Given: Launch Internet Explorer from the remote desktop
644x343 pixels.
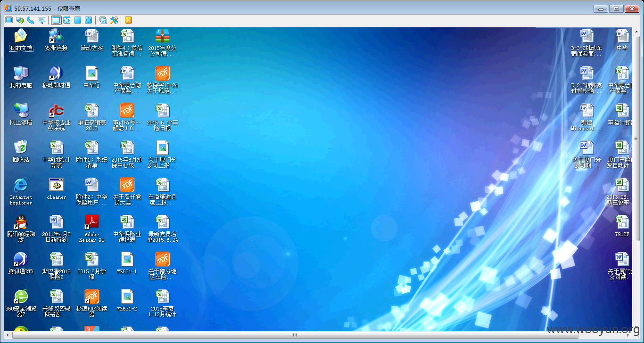Looking at the screenshot, I should coord(21,191).
